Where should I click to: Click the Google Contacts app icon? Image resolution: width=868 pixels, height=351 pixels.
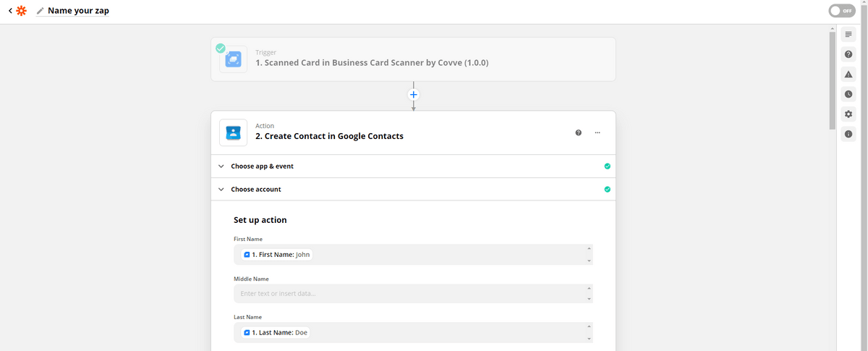pos(233,132)
